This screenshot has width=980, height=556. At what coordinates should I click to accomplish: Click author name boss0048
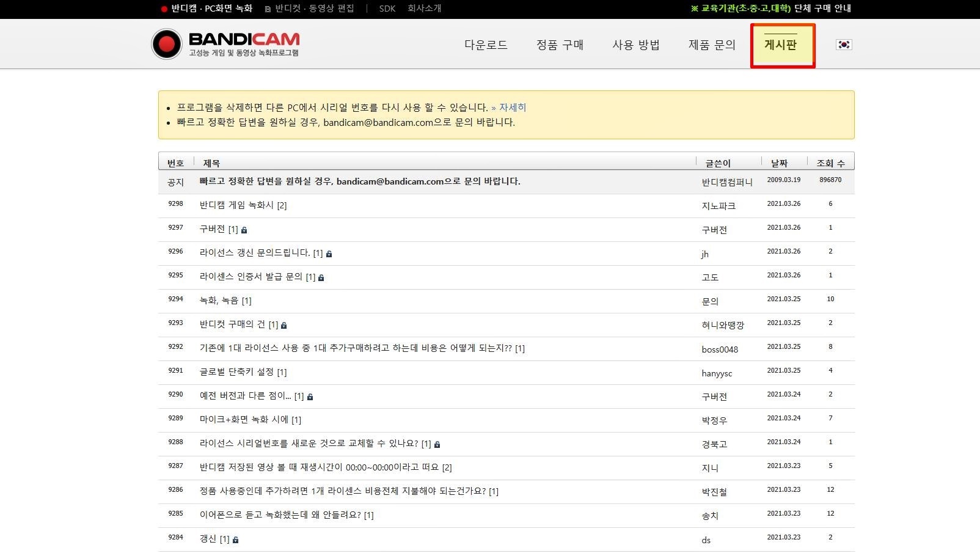tap(720, 349)
